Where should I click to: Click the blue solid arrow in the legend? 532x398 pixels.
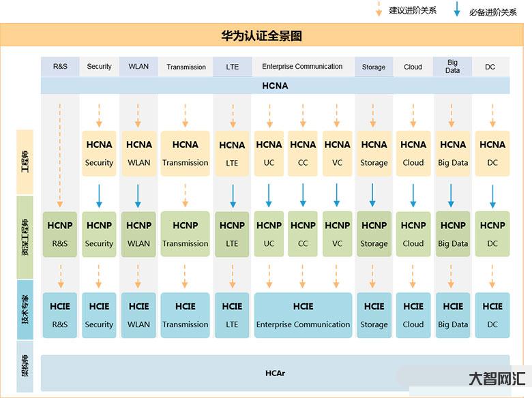click(456, 10)
